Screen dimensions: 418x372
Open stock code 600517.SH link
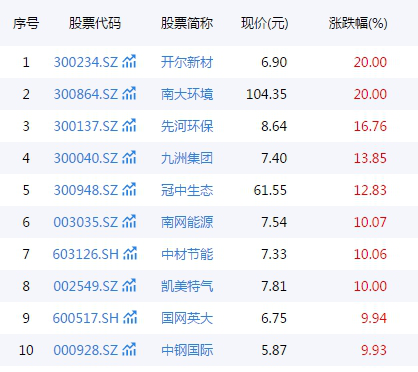(x=86, y=318)
